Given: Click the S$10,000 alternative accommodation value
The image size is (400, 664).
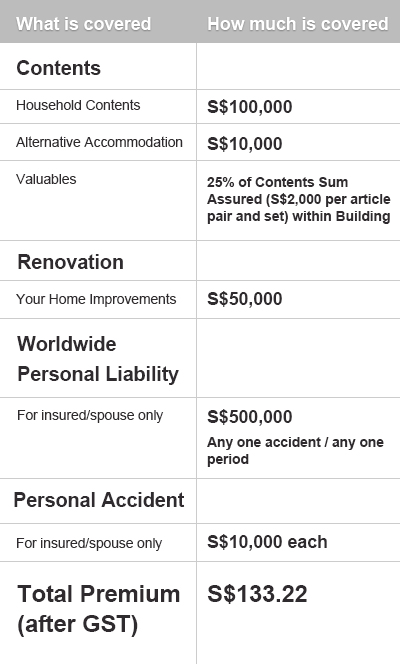Looking at the screenshot, I should (x=245, y=144).
